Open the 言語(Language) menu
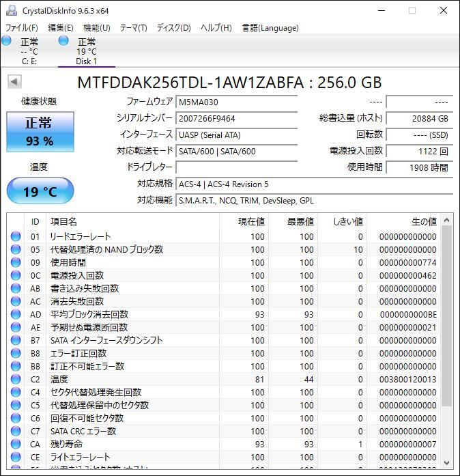Image resolution: width=460 pixels, height=476 pixels. (270, 28)
